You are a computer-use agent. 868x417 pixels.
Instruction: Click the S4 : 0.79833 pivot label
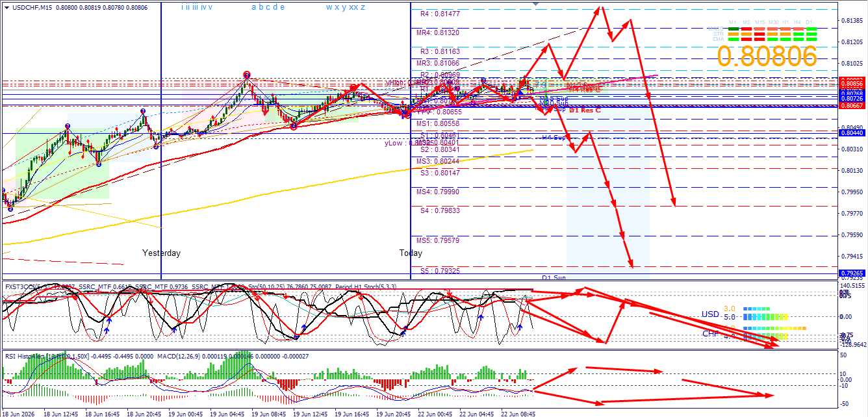click(x=439, y=210)
